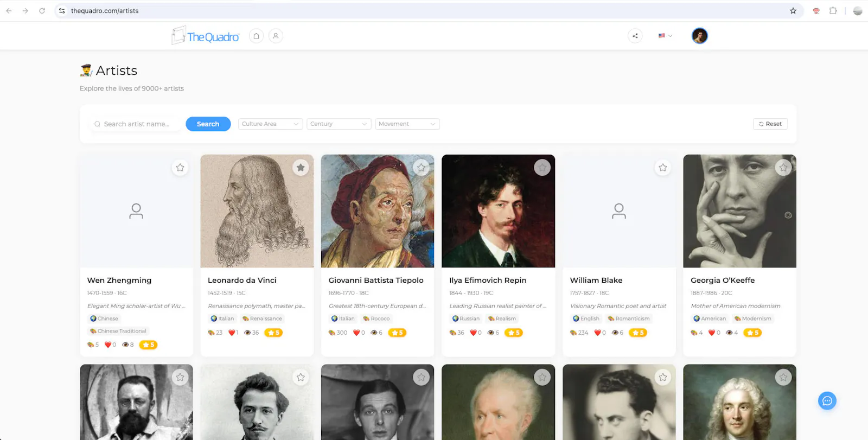Click the TheQuadro logo
This screenshot has width=868, height=440.
click(x=205, y=36)
